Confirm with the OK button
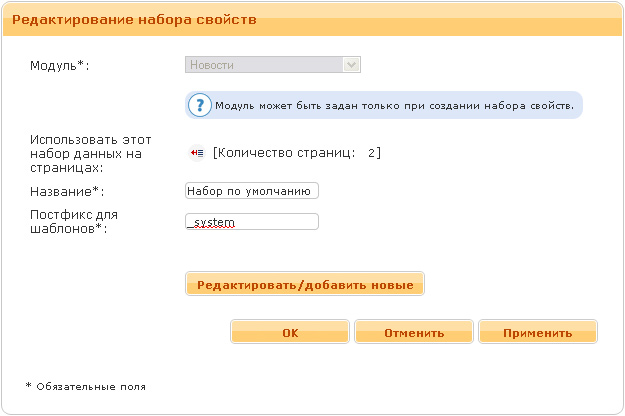The width and height of the screenshot is (625, 416). pos(290,333)
